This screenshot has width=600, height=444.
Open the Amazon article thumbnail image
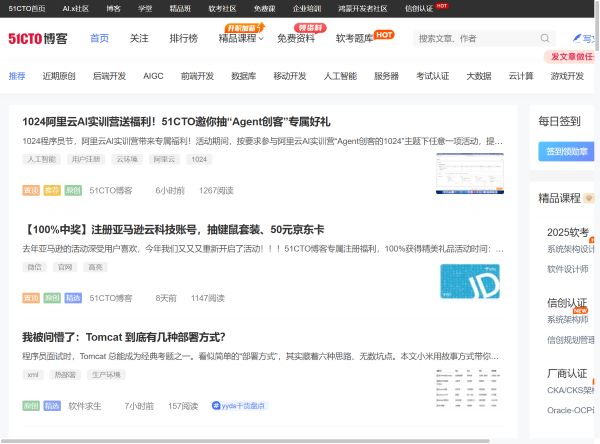coord(468,281)
